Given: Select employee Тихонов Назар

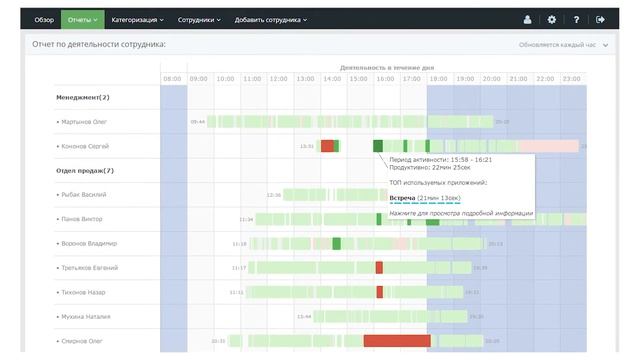Looking at the screenshot, I should tap(83, 292).
